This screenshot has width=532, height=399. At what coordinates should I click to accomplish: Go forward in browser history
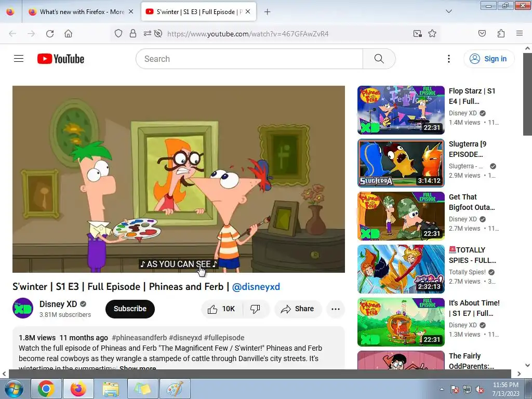(31, 34)
